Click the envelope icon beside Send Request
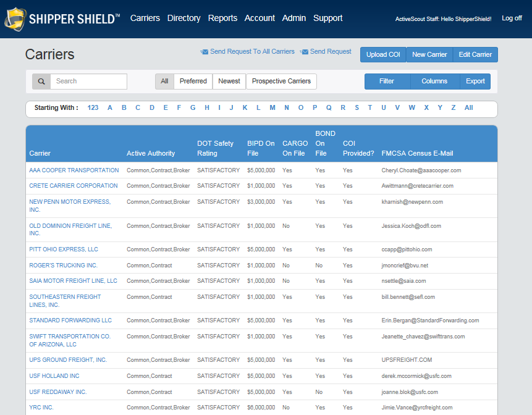532x415 pixels. [304, 52]
